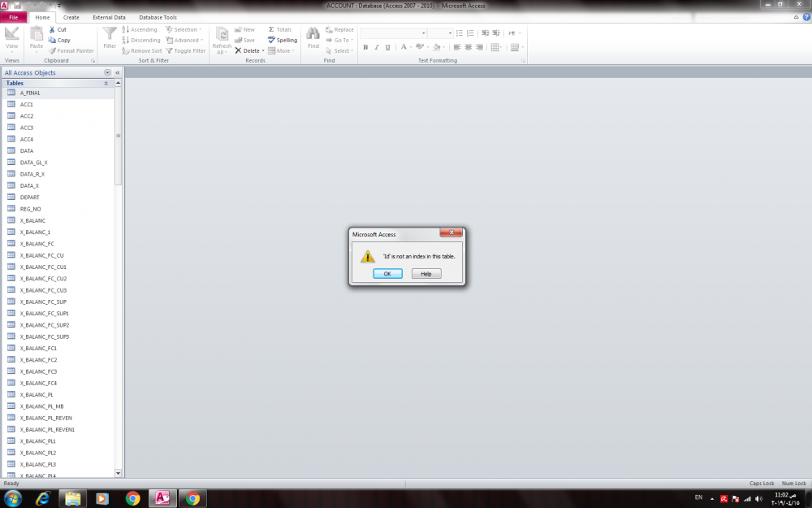Viewport: 812px width, 508px height.
Task: Open Windows Explorer folder on taskbar
Action: click(72, 499)
